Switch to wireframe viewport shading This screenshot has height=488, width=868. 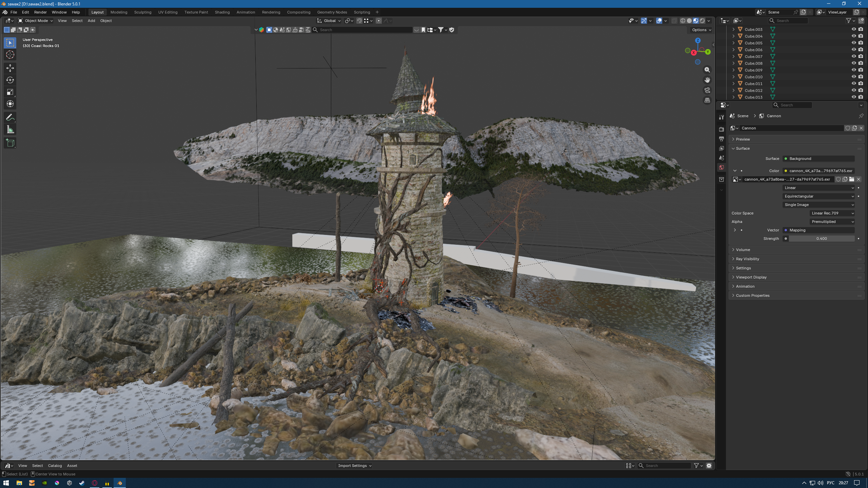[x=683, y=21]
